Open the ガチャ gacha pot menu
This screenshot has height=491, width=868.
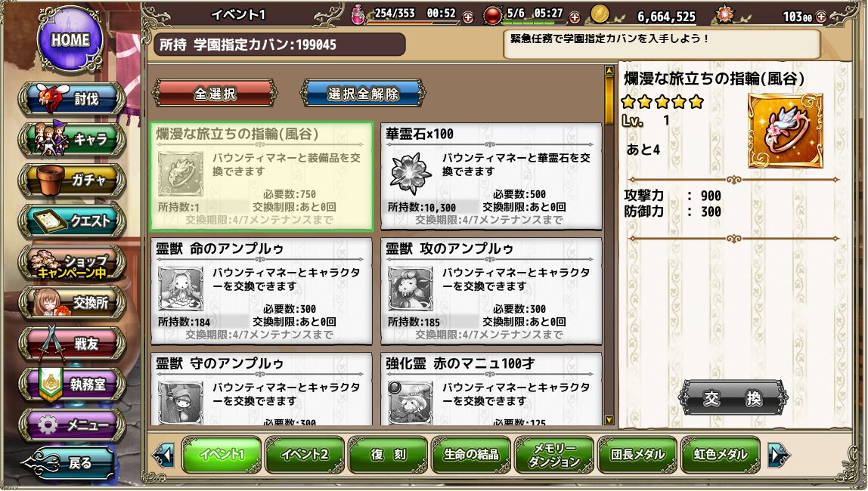click(73, 181)
